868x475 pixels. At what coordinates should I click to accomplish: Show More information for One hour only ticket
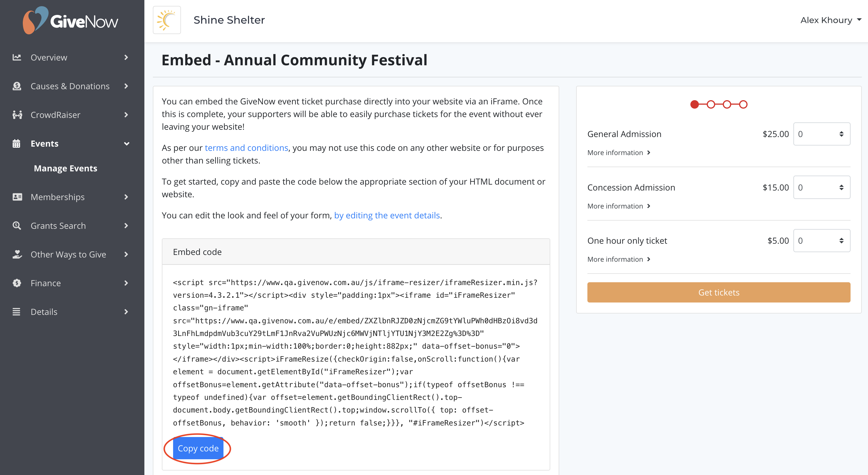click(x=619, y=259)
